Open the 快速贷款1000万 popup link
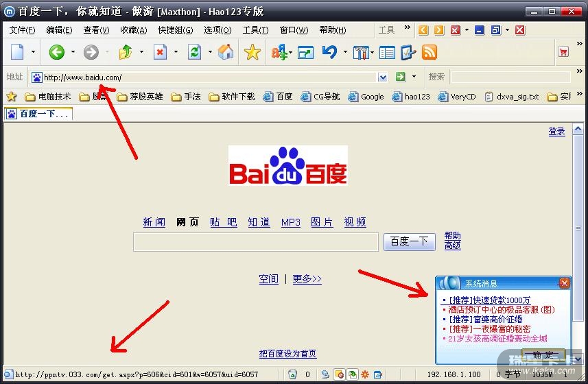The height and width of the screenshot is (384, 588). [x=490, y=300]
